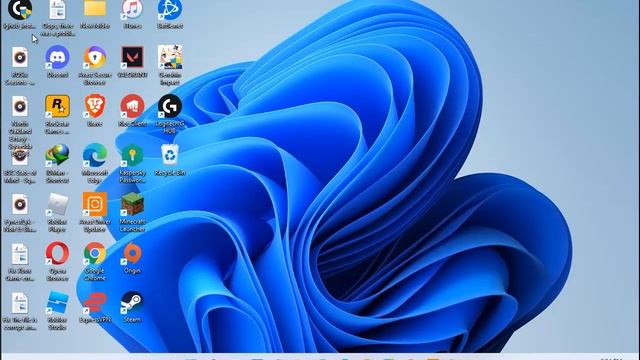This screenshot has height=360, width=640.
Task: Click the Steam desktop icon
Action: tap(132, 306)
